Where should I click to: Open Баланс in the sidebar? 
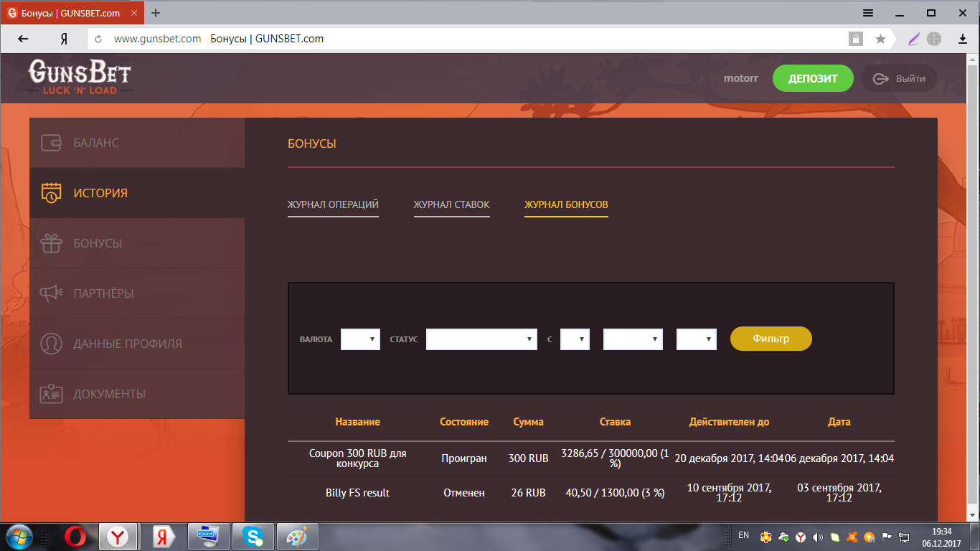pos(137,143)
